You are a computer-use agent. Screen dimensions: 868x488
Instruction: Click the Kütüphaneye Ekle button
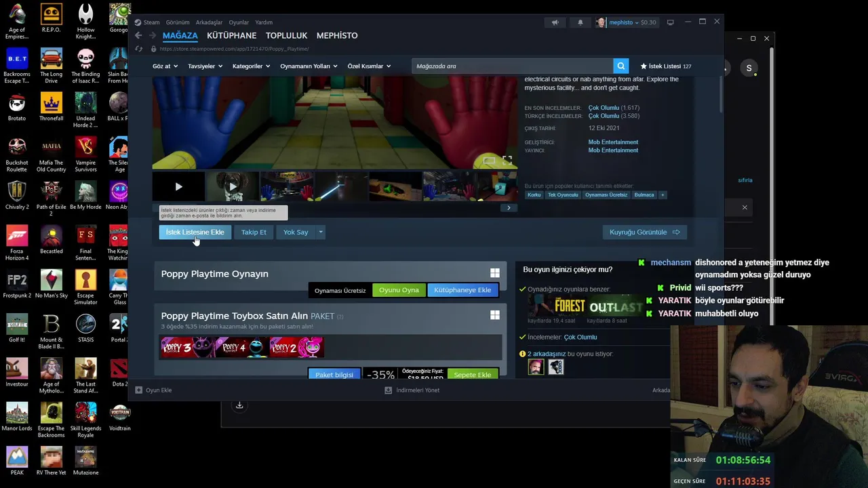(462, 290)
